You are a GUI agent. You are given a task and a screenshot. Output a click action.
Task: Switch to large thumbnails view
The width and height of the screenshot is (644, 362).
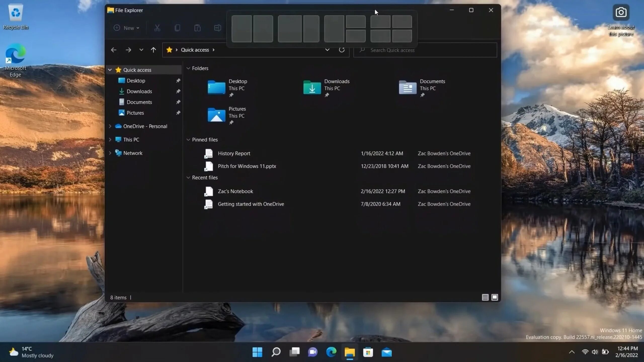tap(495, 297)
